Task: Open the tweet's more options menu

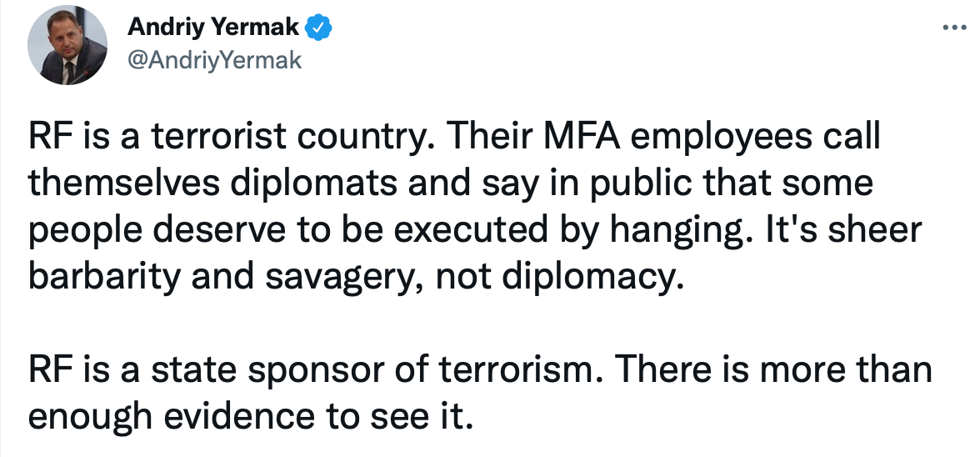Action: pos(951,28)
